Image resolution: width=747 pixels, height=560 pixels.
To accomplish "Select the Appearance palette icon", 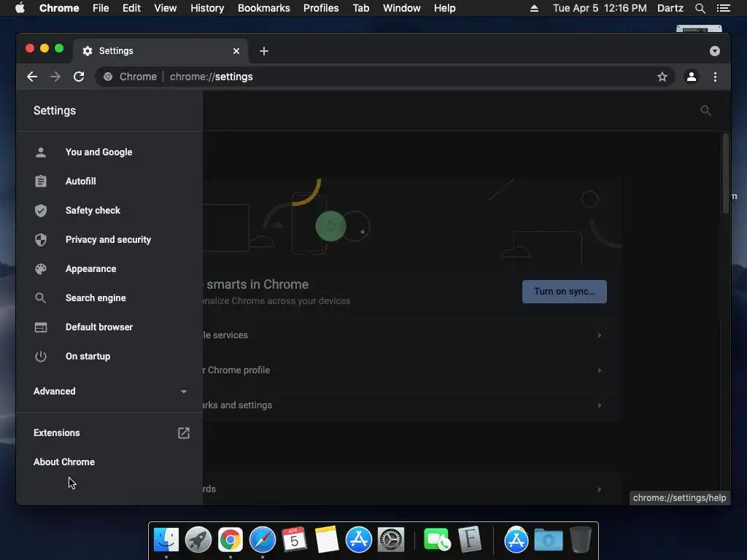I will point(41,268).
